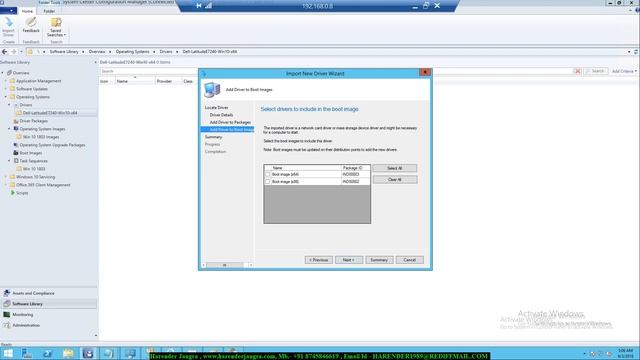
Task: Click the refresh icon beside address bar
Action: [x=636, y=52]
